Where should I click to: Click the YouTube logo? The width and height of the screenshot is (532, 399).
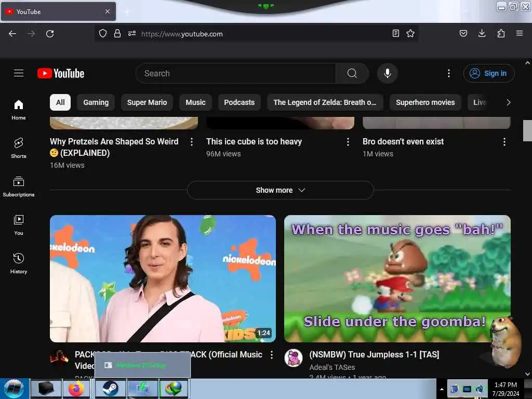(61, 73)
